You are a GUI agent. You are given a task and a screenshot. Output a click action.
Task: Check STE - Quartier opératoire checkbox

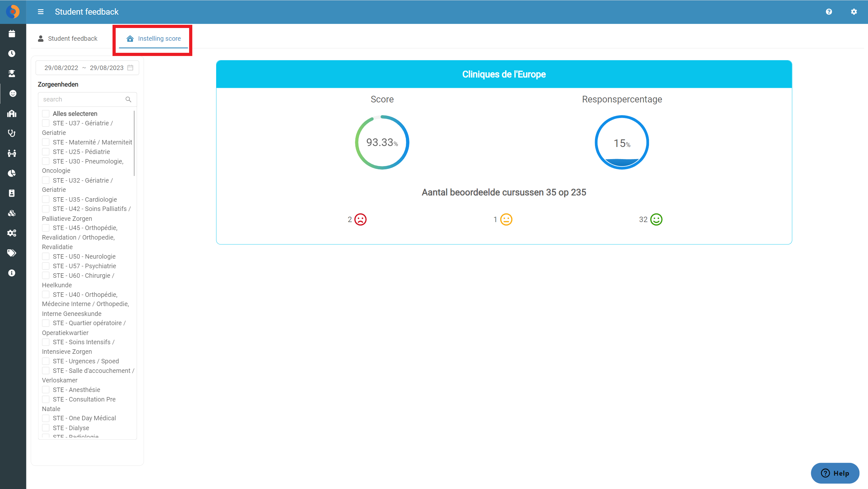46,323
